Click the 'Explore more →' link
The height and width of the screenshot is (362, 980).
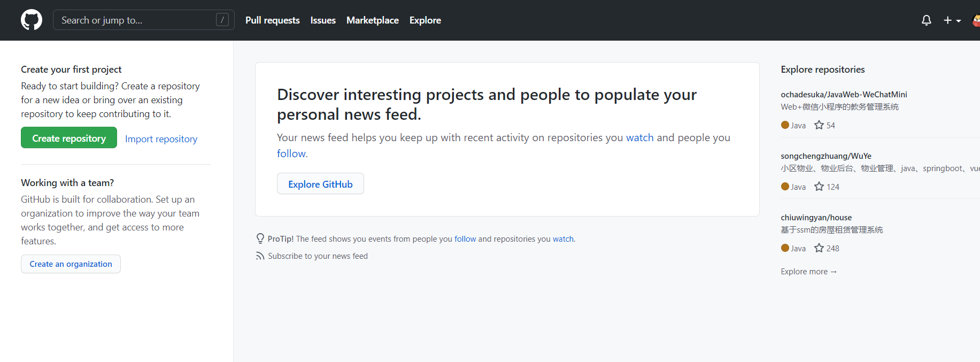tap(808, 272)
